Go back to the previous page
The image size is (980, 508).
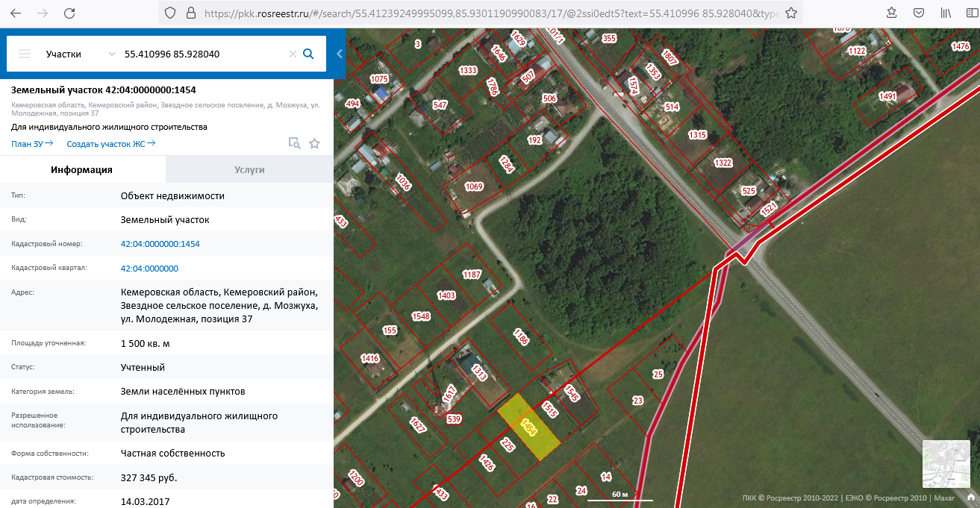point(16,13)
